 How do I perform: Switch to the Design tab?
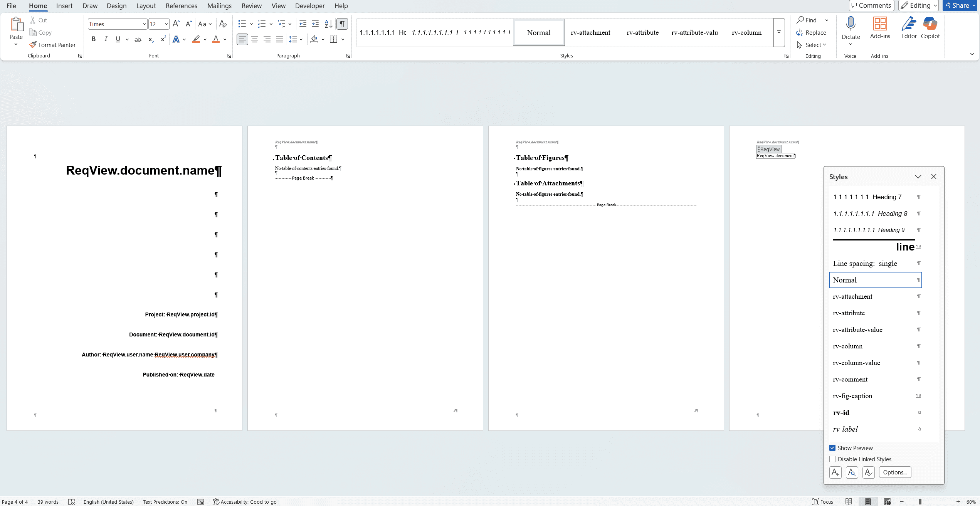tap(117, 6)
